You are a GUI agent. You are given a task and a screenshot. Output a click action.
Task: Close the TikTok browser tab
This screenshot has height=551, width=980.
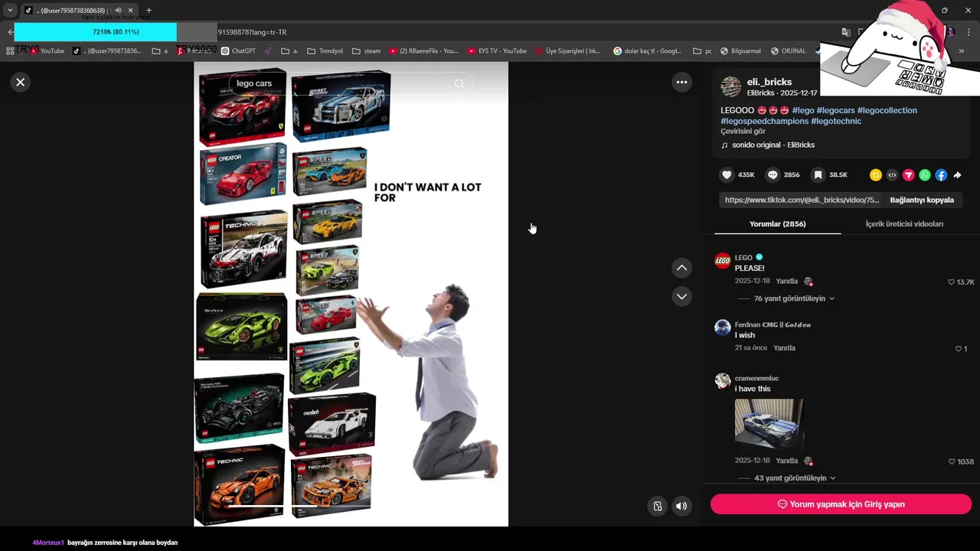130,10
